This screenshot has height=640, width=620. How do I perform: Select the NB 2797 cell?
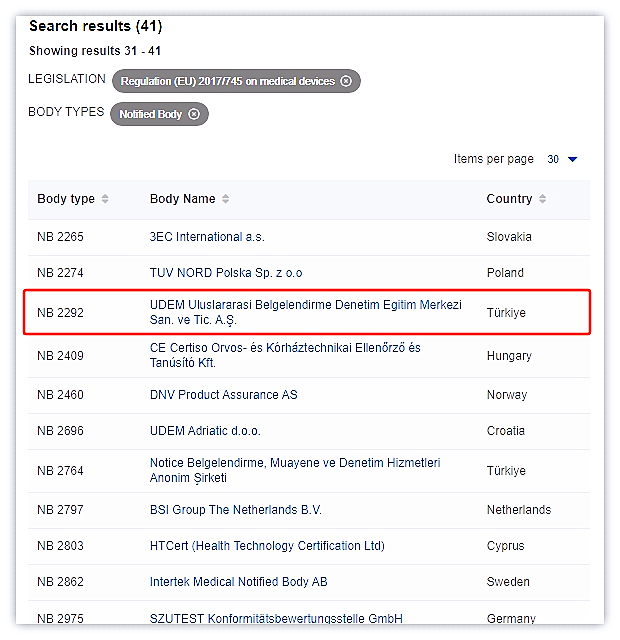[60, 510]
